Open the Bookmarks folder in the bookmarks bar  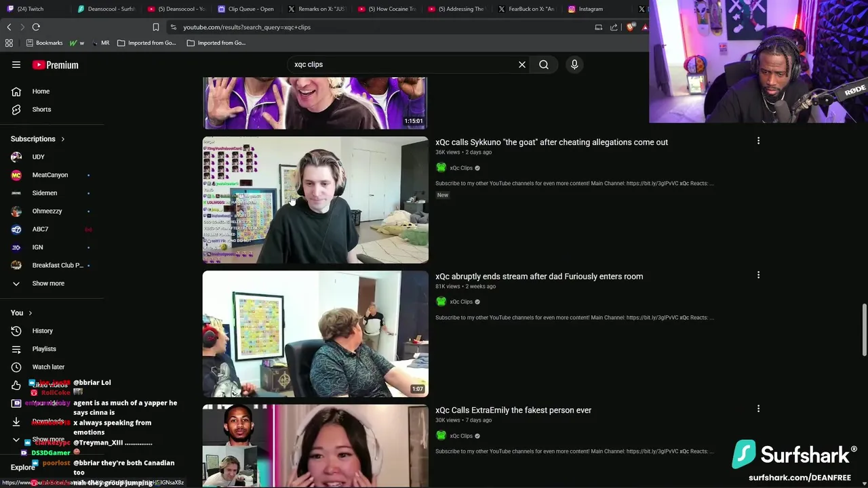[44, 43]
